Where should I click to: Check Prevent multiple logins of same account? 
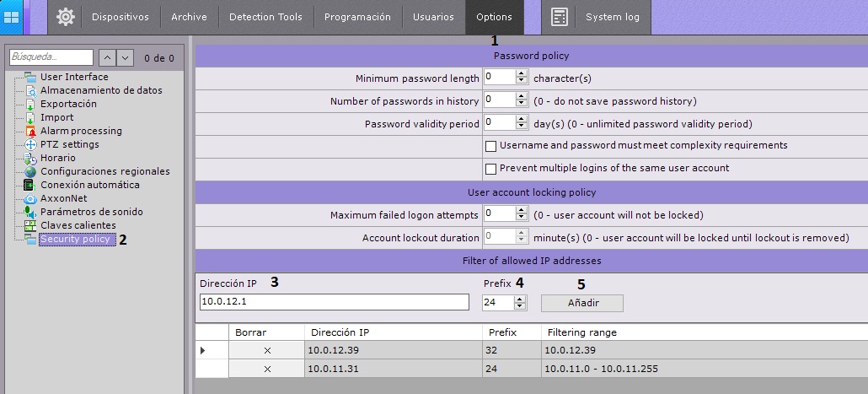tap(491, 169)
